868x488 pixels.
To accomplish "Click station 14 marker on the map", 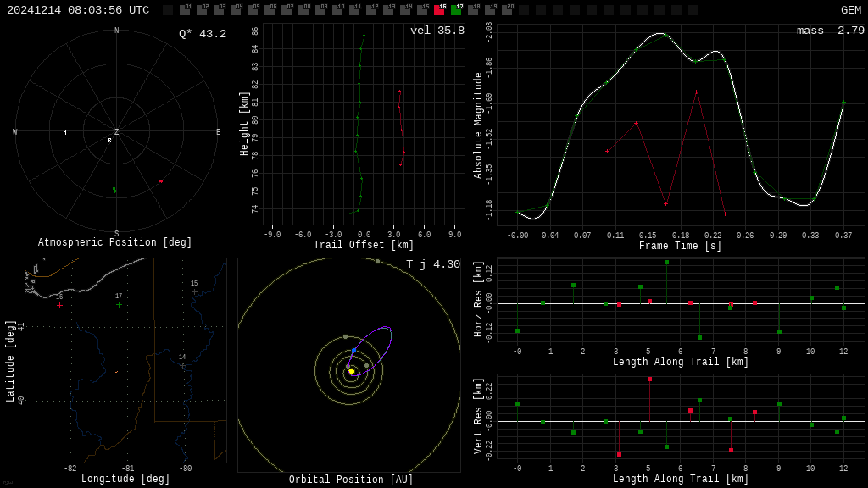I will tap(182, 365).
